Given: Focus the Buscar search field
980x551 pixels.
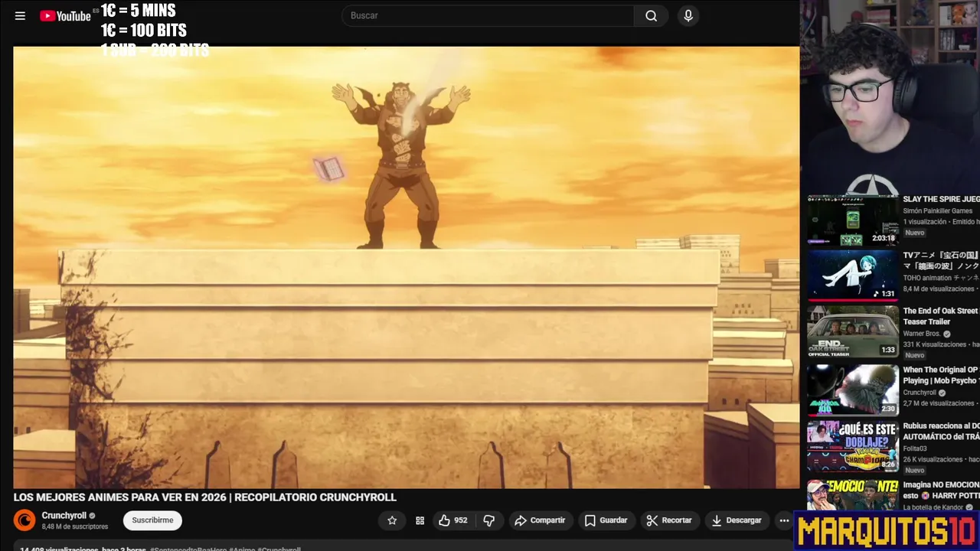Looking at the screenshot, I should click(488, 15).
